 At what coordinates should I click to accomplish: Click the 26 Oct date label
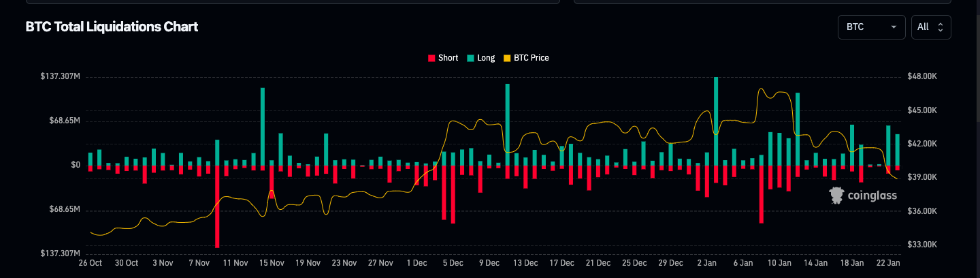pyautogui.click(x=91, y=262)
